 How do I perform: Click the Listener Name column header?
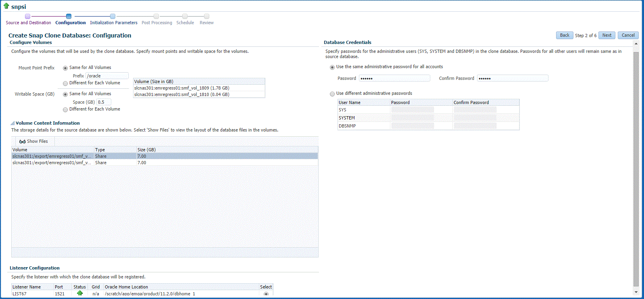[33, 287]
